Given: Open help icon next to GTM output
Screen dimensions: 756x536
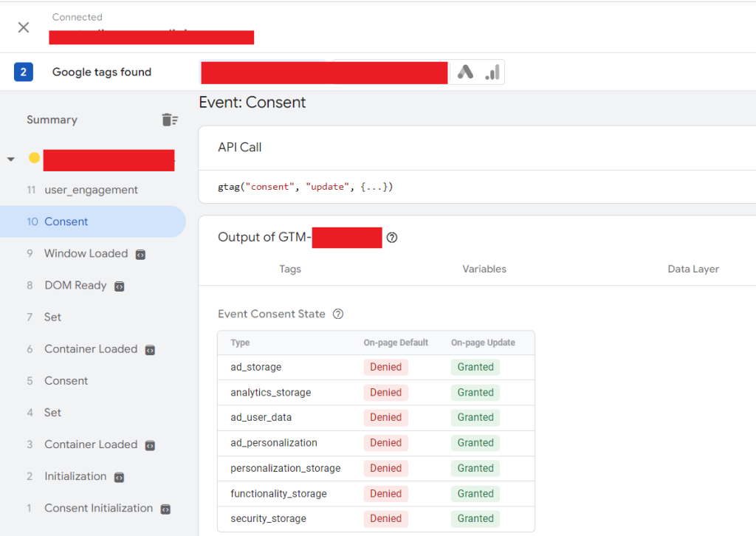Looking at the screenshot, I should (392, 238).
